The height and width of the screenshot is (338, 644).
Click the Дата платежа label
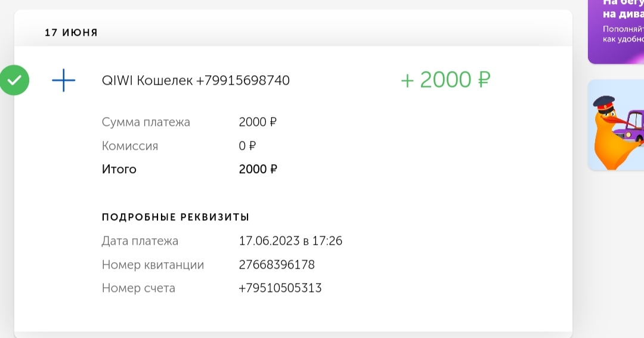[140, 241]
